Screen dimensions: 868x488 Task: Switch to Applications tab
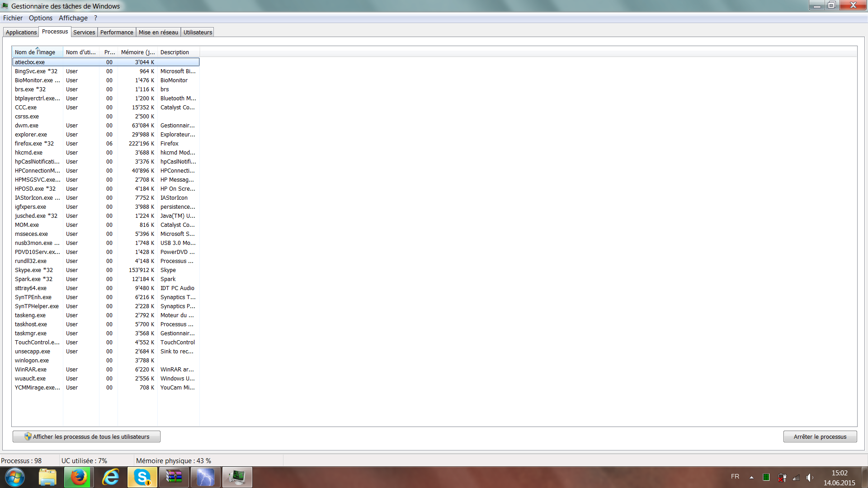point(21,32)
